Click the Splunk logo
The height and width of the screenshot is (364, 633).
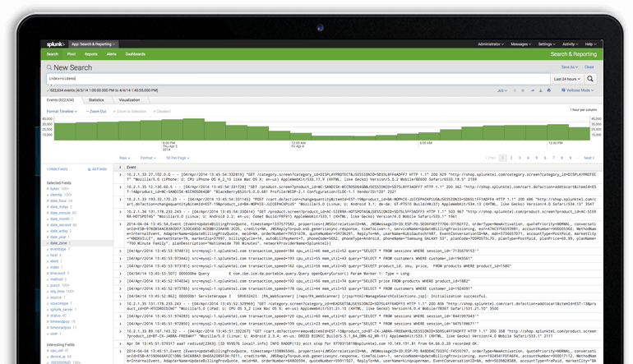pos(55,44)
